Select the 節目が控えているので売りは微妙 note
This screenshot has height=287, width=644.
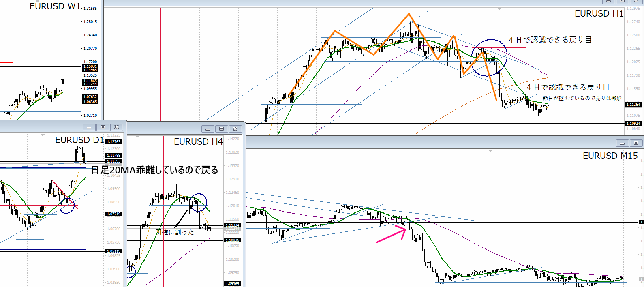click(582, 98)
